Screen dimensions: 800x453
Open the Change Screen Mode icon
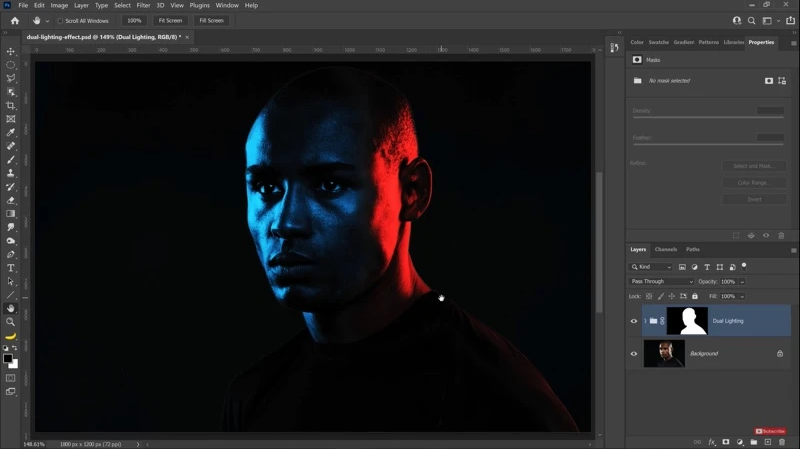pos(11,392)
